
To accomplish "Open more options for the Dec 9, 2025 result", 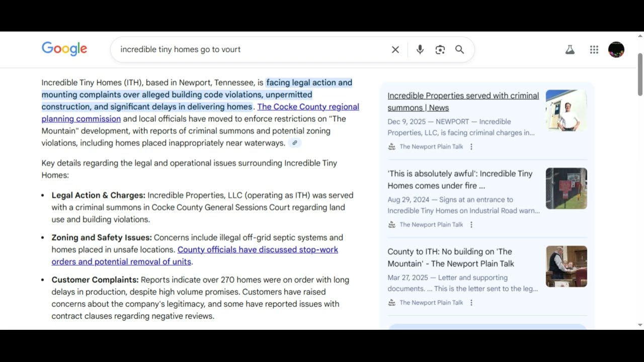I will 471,147.
